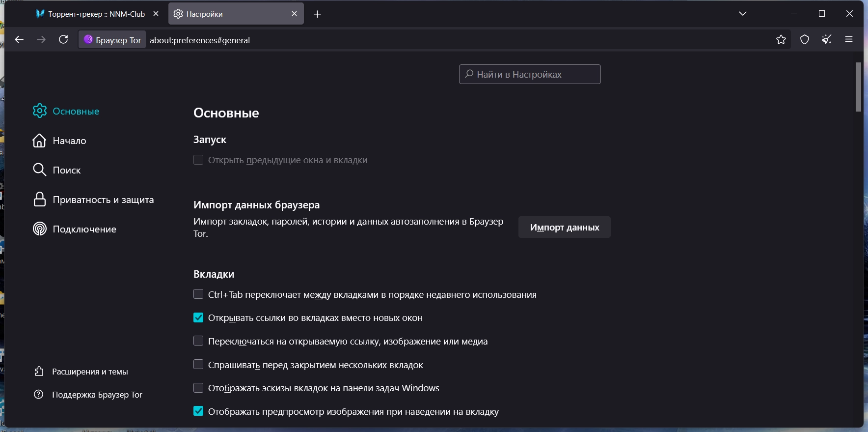Open the Приватность и защита settings section
868x432 pixels.
[103, 200]
